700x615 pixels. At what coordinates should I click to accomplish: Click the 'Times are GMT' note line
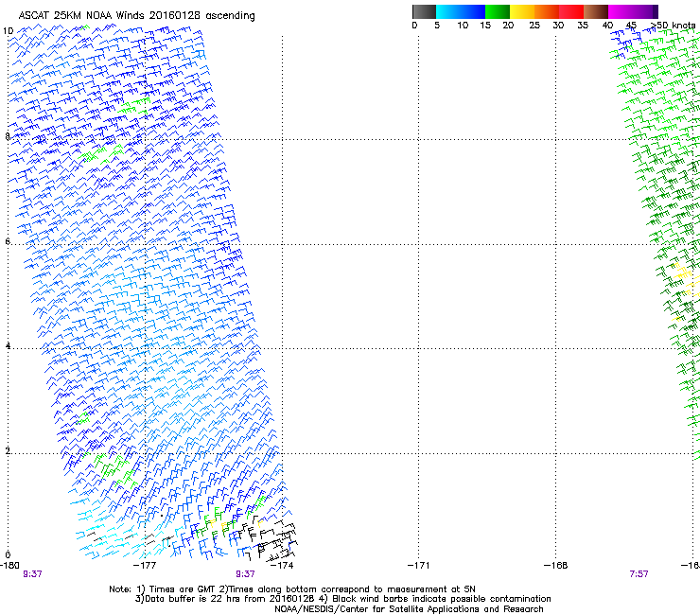(x=292, y=589)
